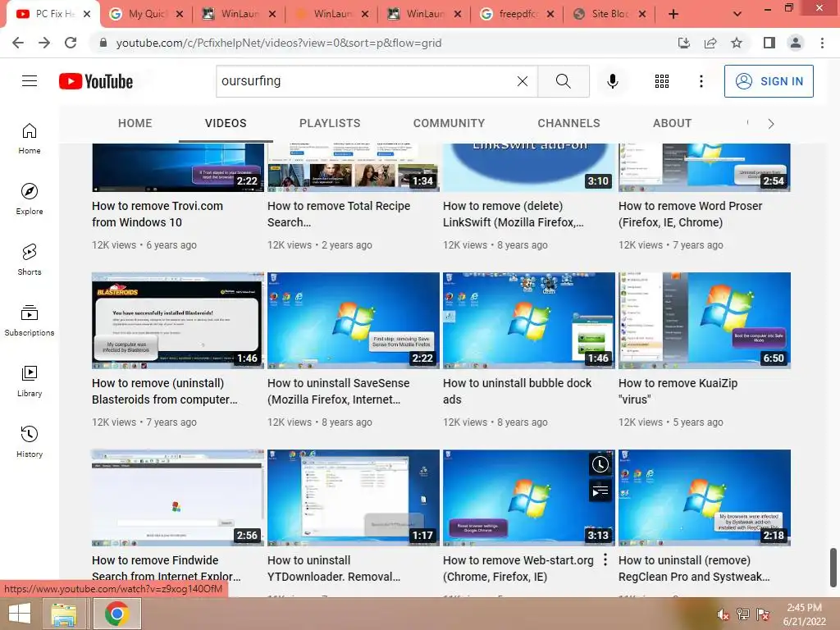Open SaveSense uninstall video thumbnail

[353, 321]
